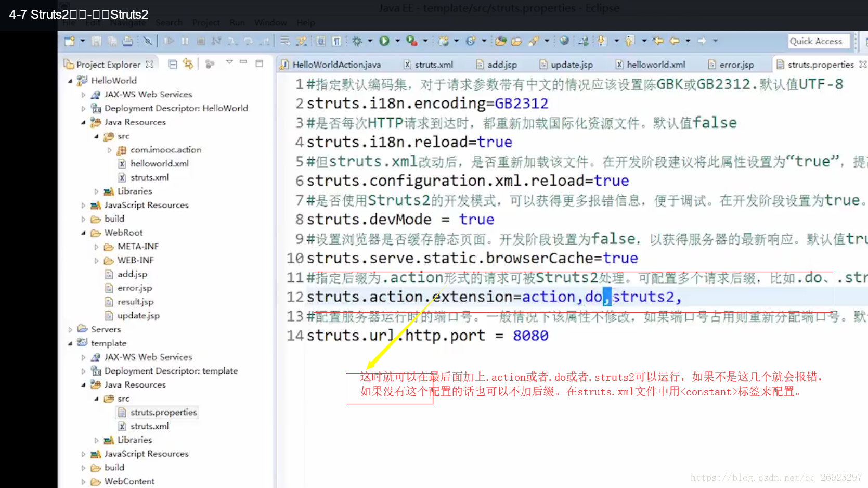The image size is (868, 488).
Task: Click the Step Into icon
Action: pyautogui.click(x=232, y=41)
